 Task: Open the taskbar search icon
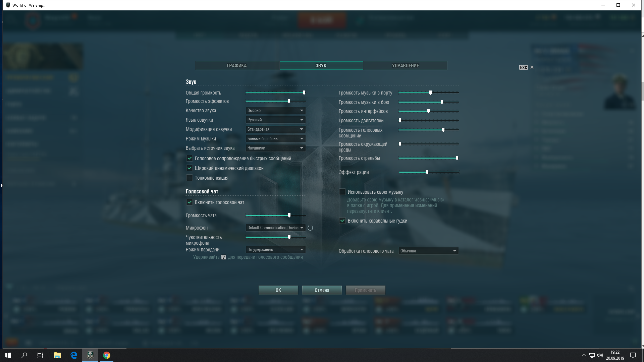click(24, 355)
